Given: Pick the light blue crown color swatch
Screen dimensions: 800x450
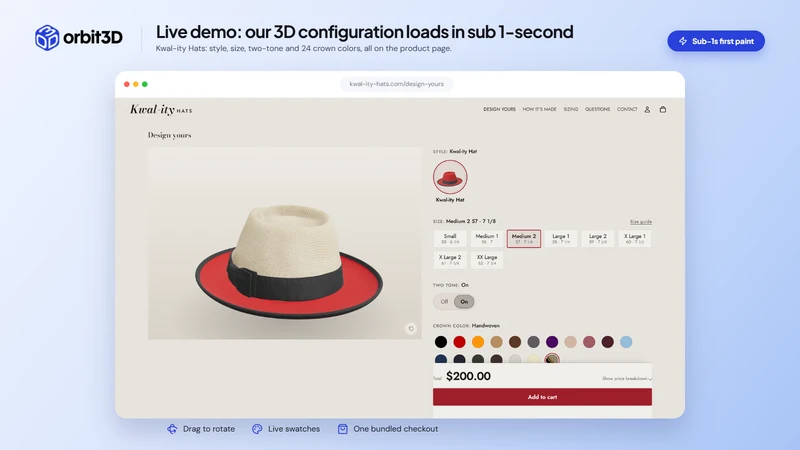Looking at the screenshot, I should pyautogui.click(x=626, y=342).
